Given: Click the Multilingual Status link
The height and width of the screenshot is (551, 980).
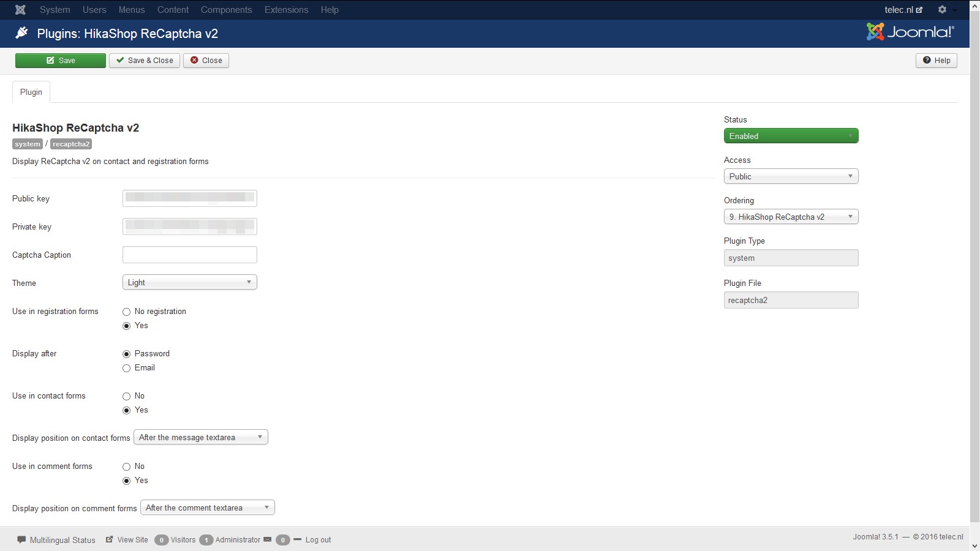Looking at the screenshot, I should pyautogui.click(x=62, y=540).
